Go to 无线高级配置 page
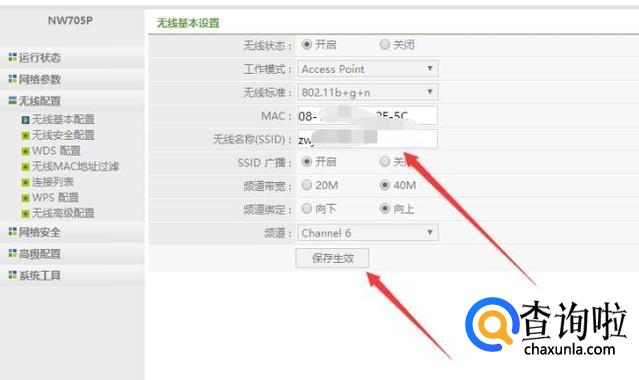Screen dimensions: 639x380 click(x=63, y=213)
